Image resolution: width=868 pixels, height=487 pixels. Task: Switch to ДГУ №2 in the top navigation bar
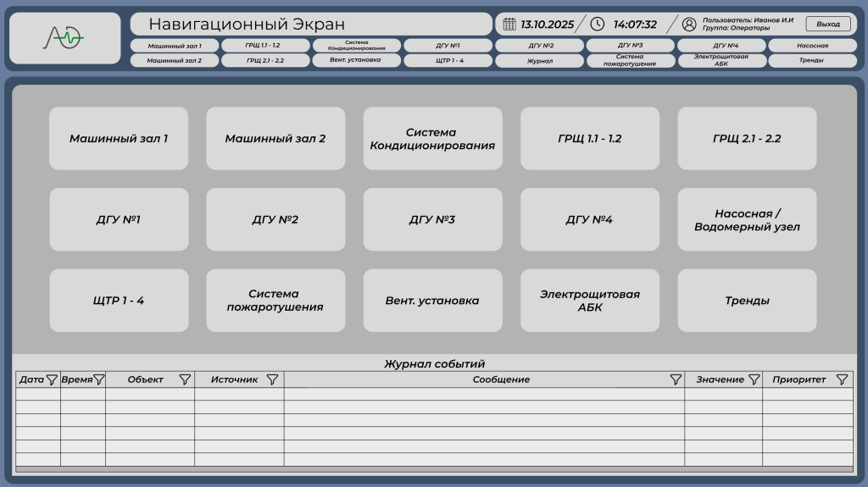pos(539,46)
